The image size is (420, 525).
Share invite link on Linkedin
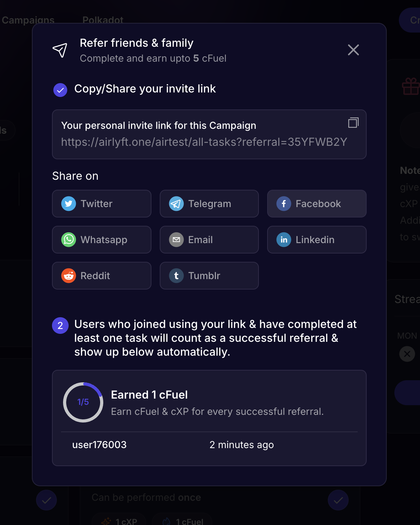316,240
